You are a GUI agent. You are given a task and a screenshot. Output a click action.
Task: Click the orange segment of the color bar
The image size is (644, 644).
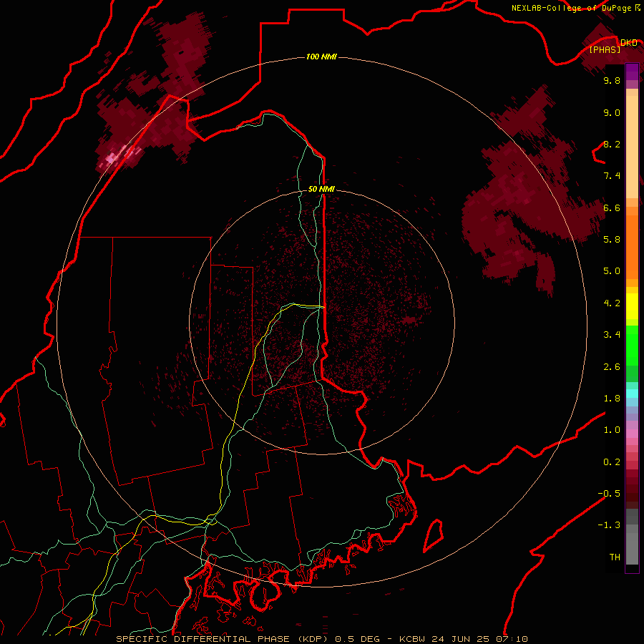click(632, 246)
